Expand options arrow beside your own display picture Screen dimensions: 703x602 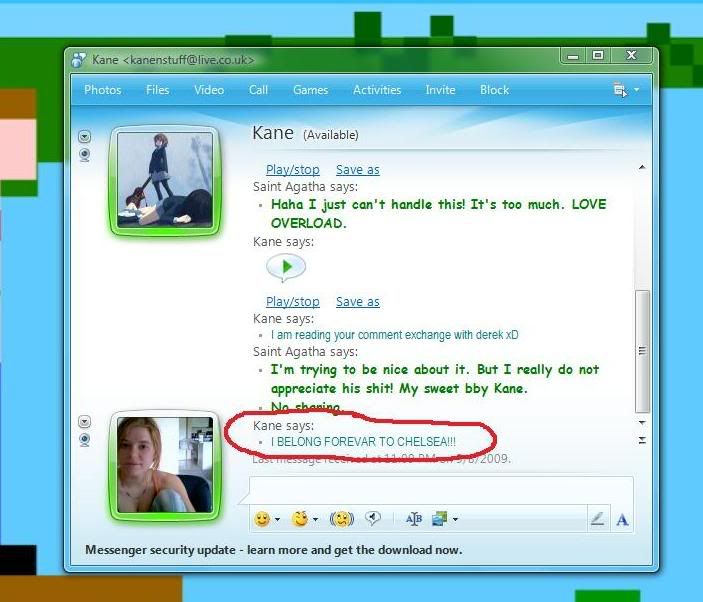point(84,421)
